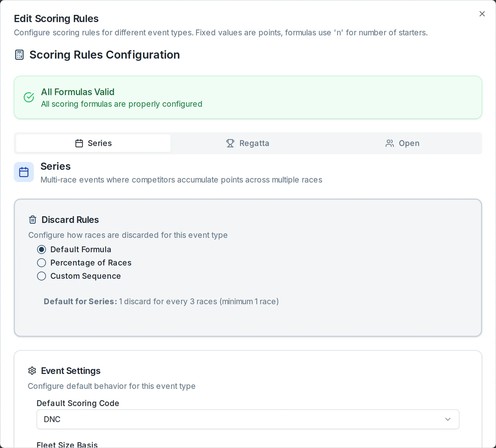
Task: Click the trash icon beside Discard Rules
Action: pos(33,220)
